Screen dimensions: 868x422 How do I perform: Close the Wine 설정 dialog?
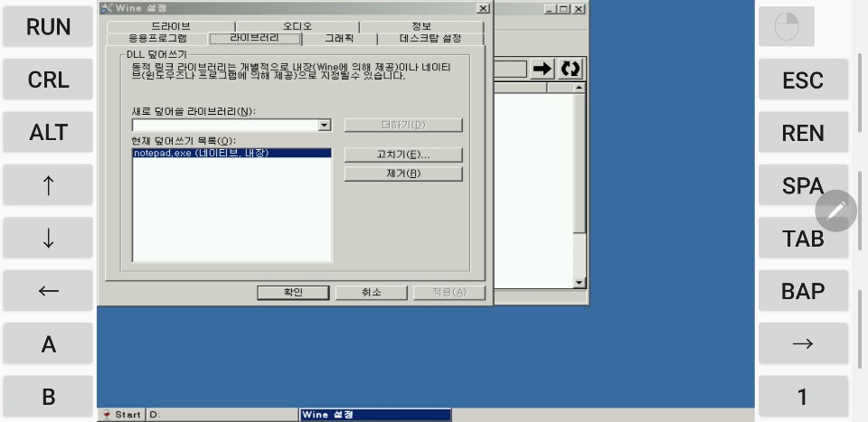[483, 8]
